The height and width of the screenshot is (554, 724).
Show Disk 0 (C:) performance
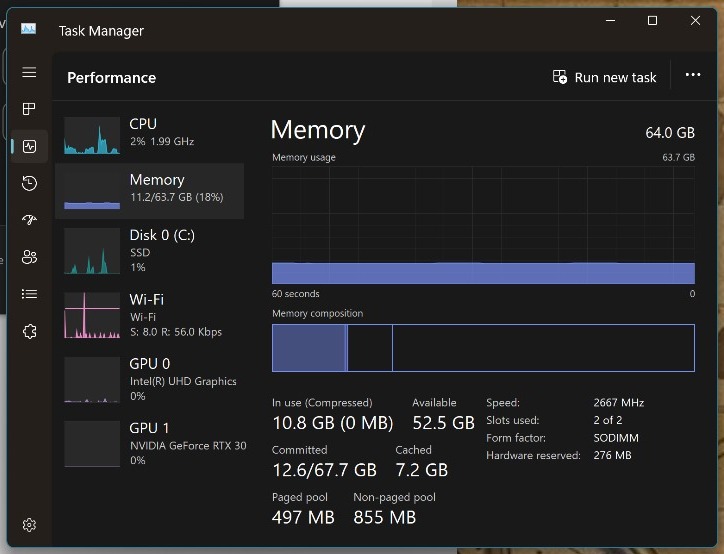click(150, 251)
